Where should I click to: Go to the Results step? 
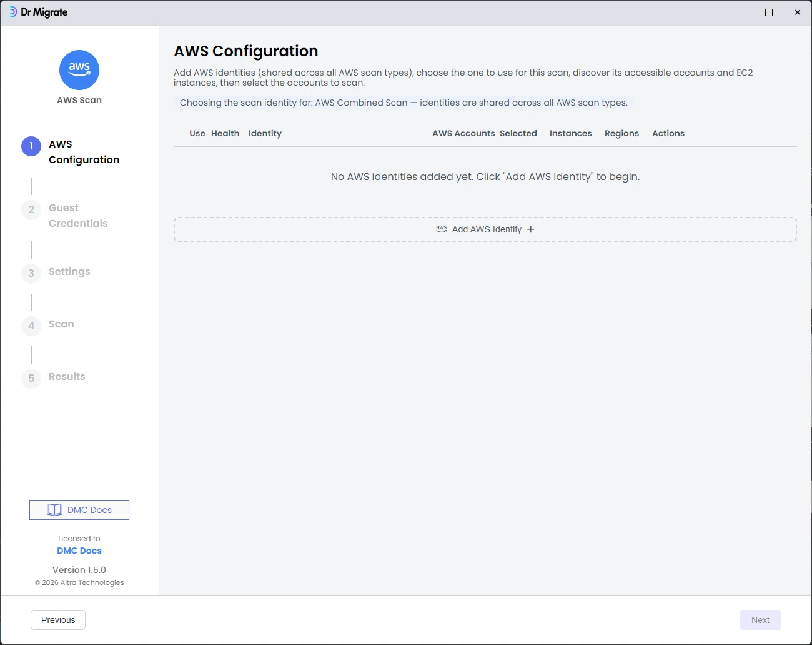[67, 376]
